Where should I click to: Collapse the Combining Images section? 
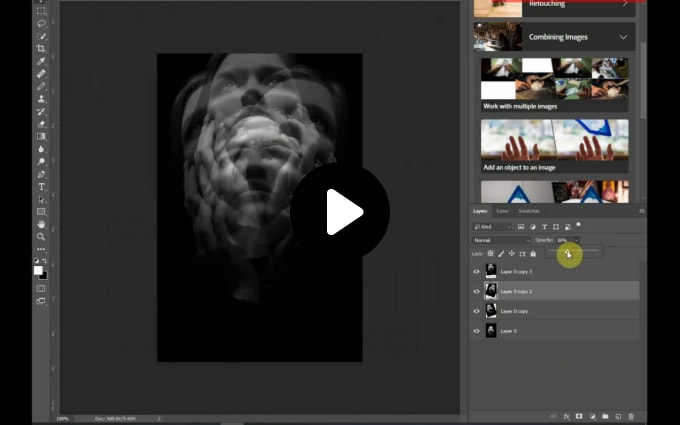coord(623,37)
